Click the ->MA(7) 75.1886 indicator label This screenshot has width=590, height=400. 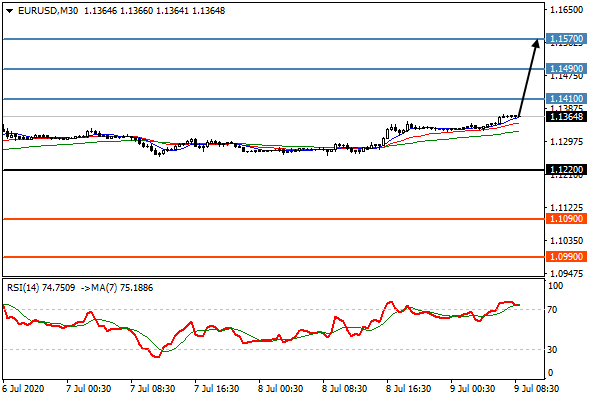117,288
